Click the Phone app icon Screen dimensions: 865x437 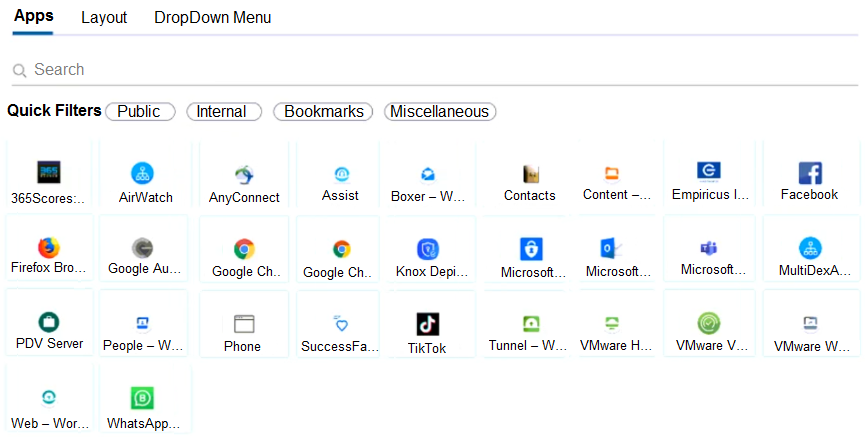[x=244, y=324]
